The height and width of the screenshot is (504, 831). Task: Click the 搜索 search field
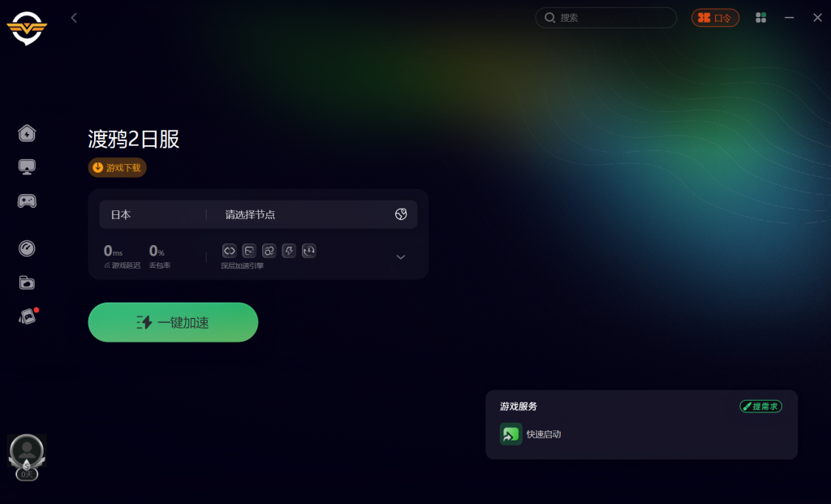[x=605, y=18]
